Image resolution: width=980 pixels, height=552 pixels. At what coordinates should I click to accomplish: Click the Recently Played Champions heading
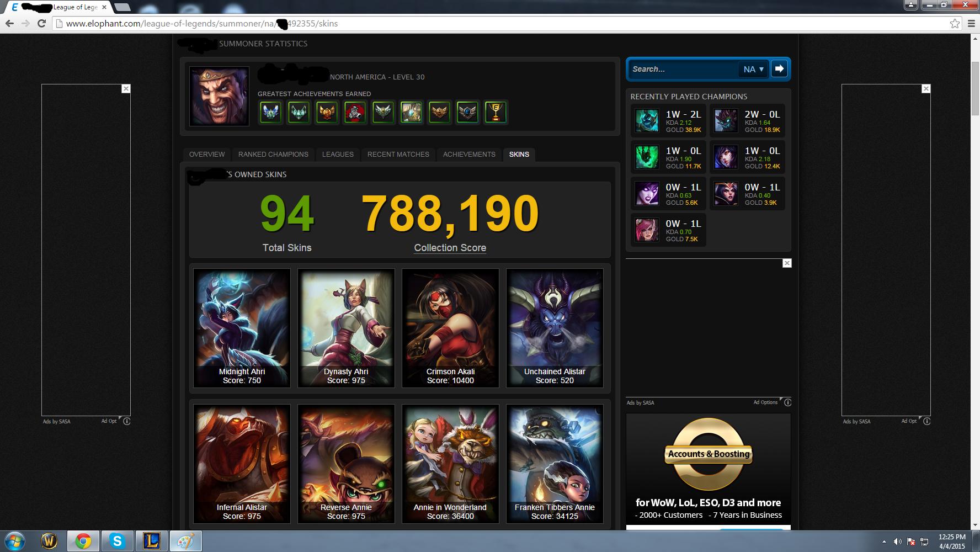click(x=689, y=97)
